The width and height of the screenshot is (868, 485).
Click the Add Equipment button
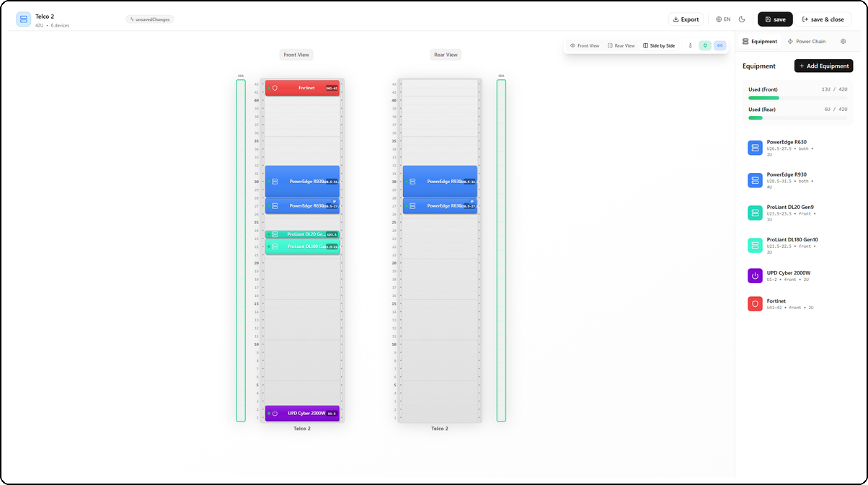tap(823, 66)
